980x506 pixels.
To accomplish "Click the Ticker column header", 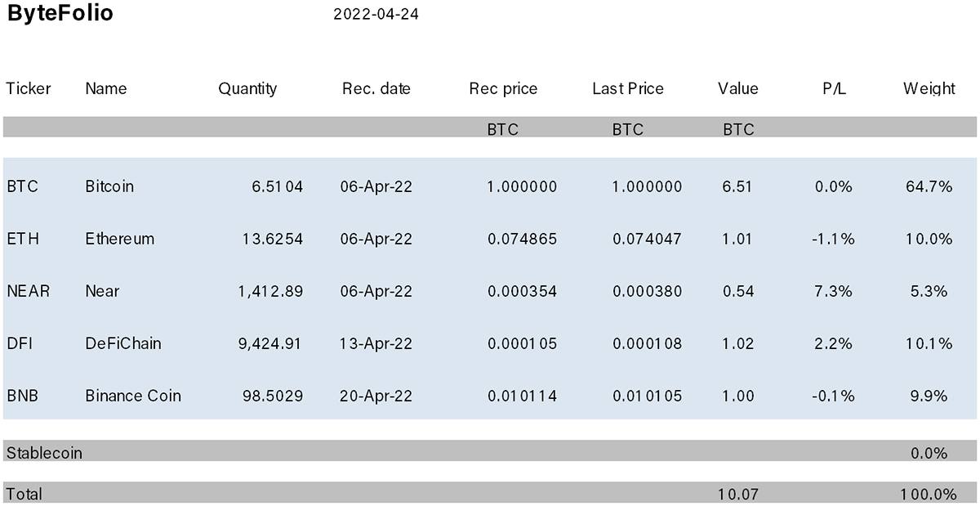I will (x=29, y=88).
